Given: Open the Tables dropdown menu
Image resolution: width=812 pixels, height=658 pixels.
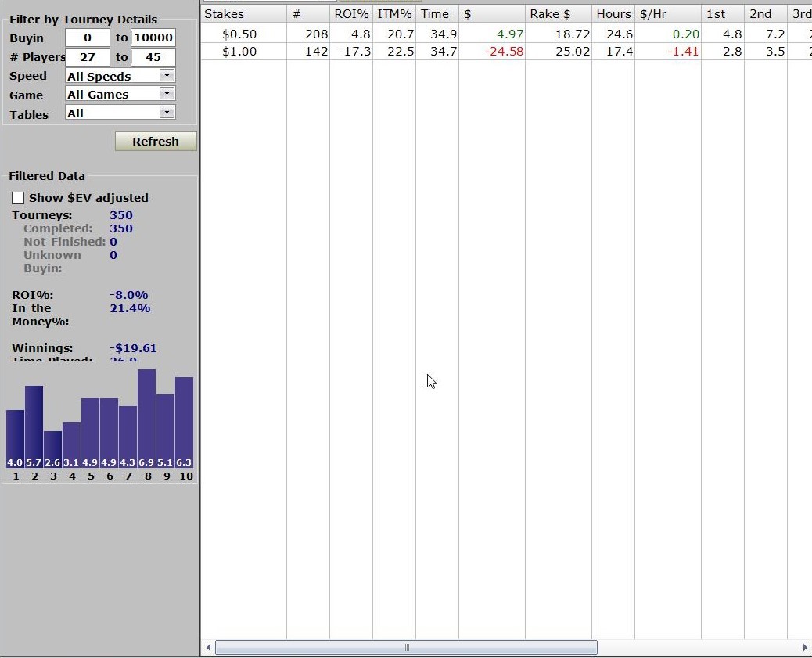Looking at the screenshot, I should click(167, 113).
